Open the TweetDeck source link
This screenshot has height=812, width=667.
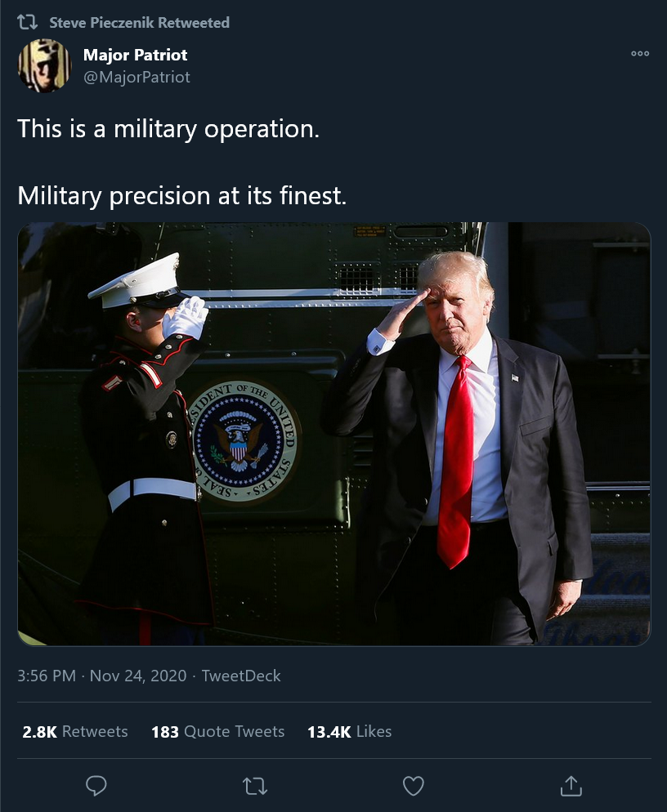[x=241, y=676]
